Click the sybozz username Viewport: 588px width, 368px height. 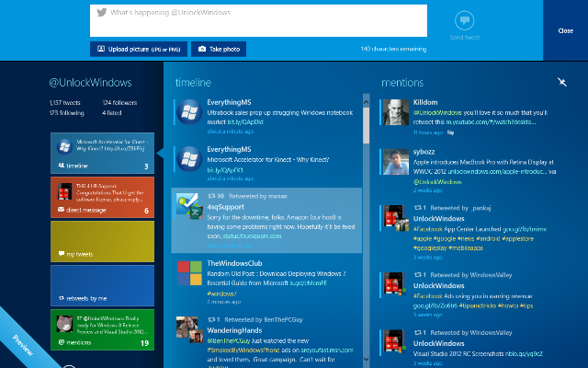tap(424, 152)
